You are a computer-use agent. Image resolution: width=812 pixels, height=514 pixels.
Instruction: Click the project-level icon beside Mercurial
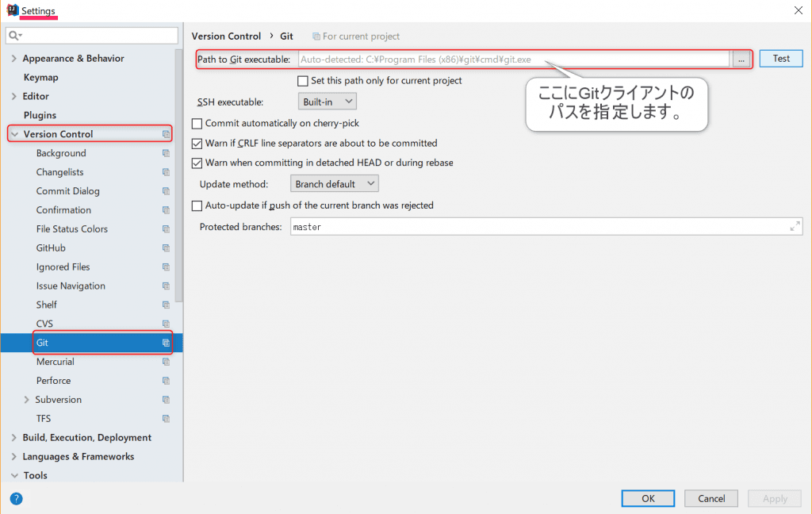pyautogui.click(x=166, y=362)
